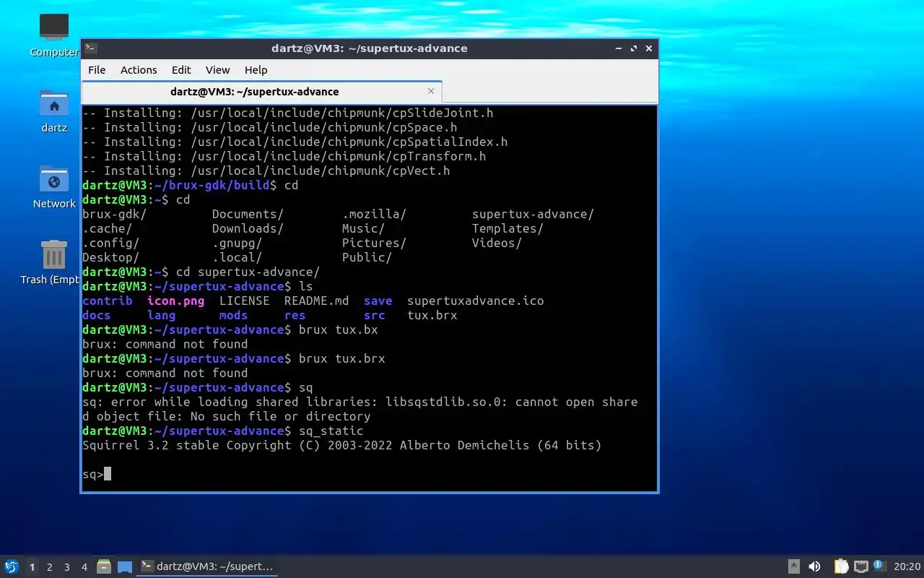Screen dimensions: 924x578
Task: Open the Help menu
Action: pyautogui.click(x=256, y=70)
